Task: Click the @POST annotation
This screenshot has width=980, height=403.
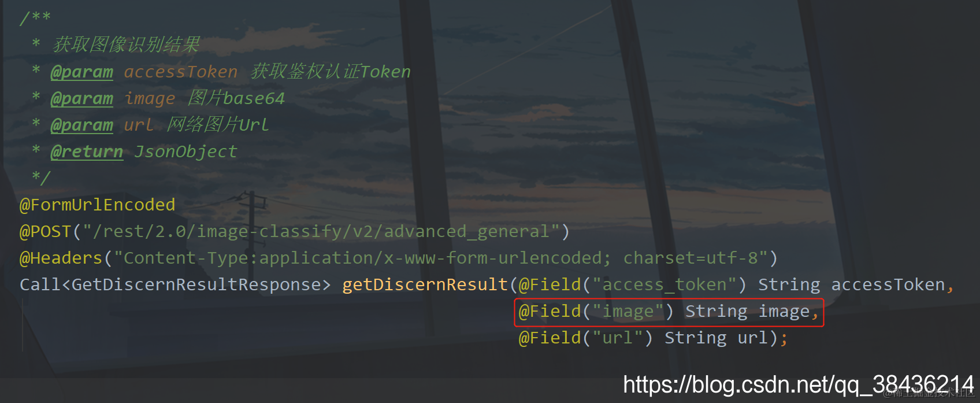Action: click(45, 231)
